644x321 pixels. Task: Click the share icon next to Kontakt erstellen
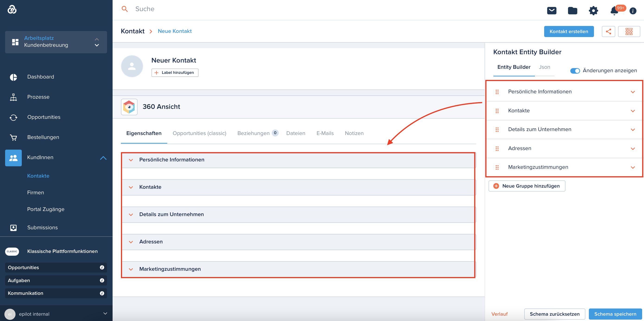609,31
